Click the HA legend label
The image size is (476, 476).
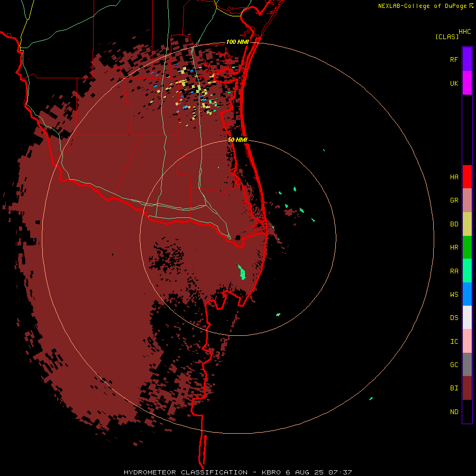point(454,177)
